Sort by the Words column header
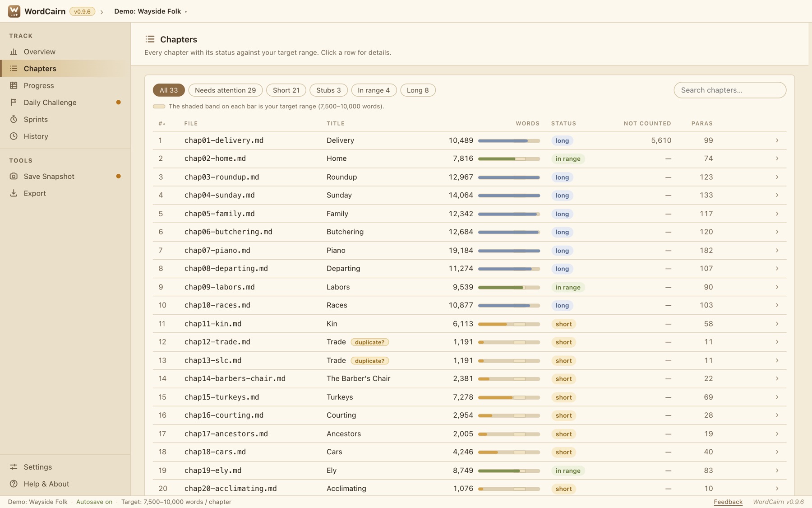812x508 pixels. coord(527,123)
